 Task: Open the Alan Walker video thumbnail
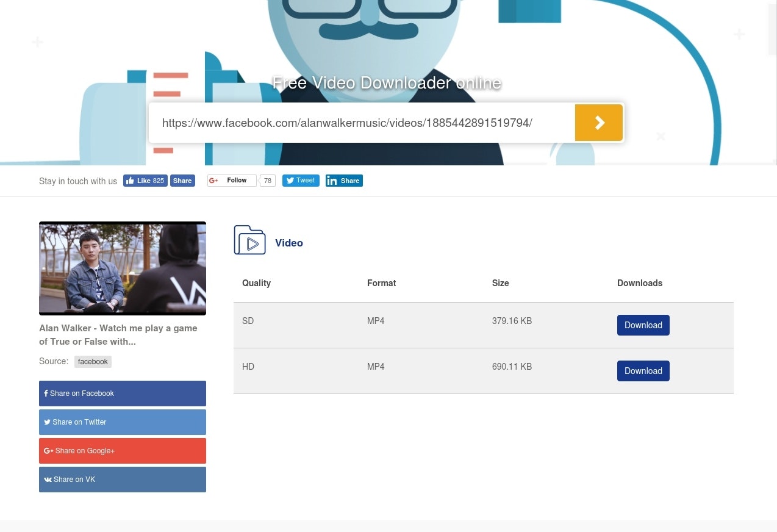click(123, 268)
